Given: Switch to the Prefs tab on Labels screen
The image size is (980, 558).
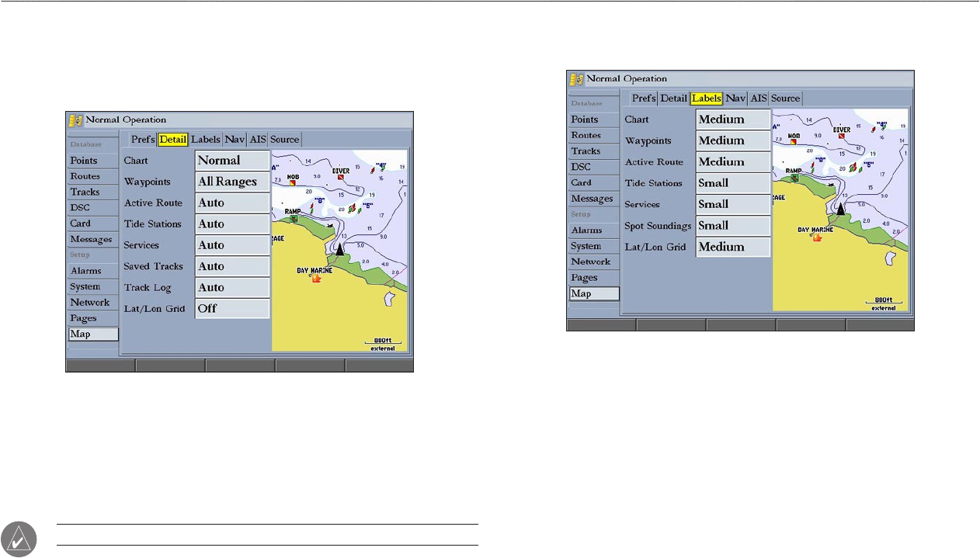Looking at the screenshot, I should (644, 99).
